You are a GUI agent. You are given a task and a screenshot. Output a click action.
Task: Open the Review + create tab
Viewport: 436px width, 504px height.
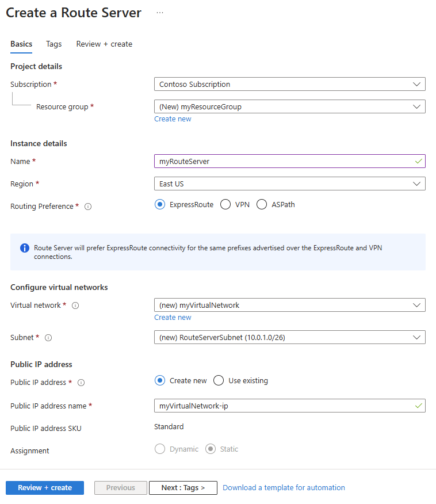pyautogui.click(x=104, y=44)
